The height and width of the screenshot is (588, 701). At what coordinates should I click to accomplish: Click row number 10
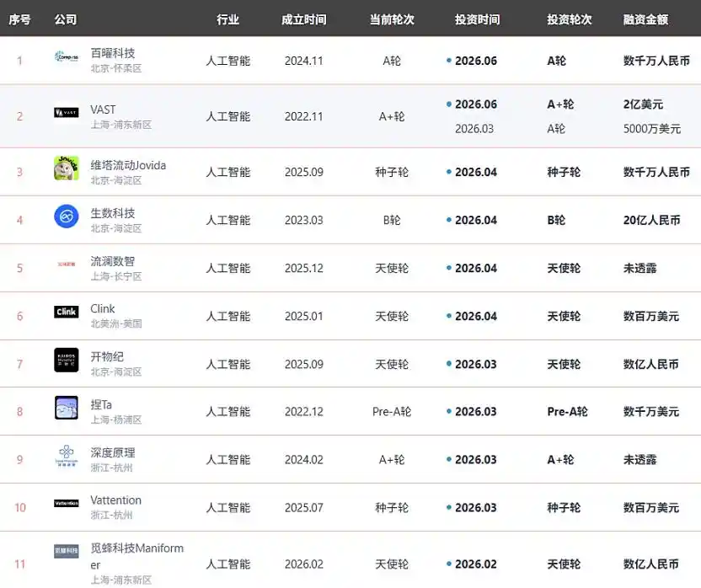tap(20, 507)
